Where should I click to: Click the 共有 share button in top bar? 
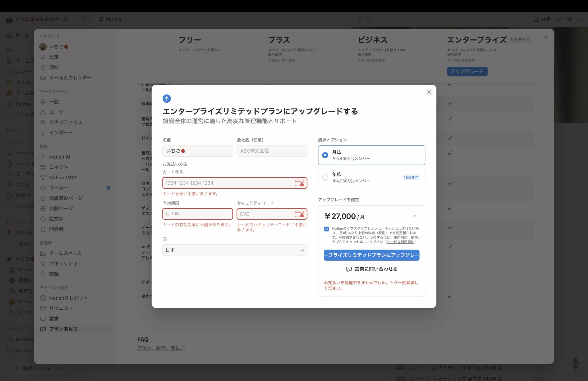point(542,19)
